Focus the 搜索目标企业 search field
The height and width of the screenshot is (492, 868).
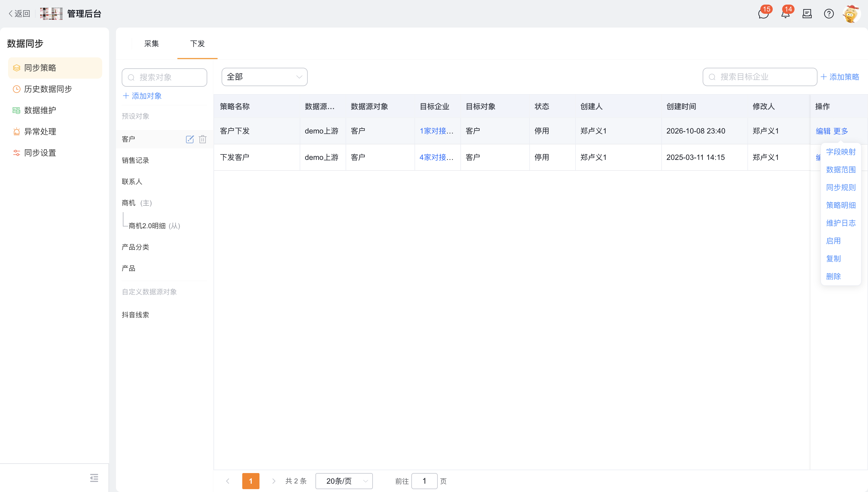760,77
